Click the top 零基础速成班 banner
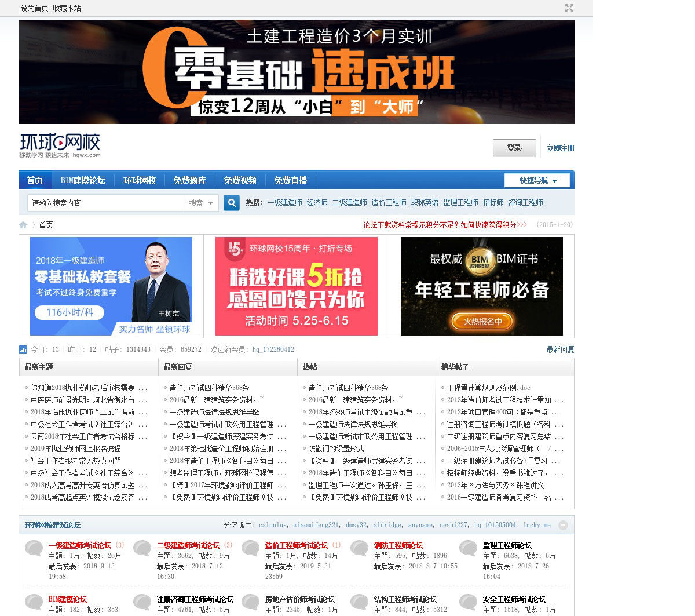The width and height of the screenshot is (695, 616). point(297,72)
